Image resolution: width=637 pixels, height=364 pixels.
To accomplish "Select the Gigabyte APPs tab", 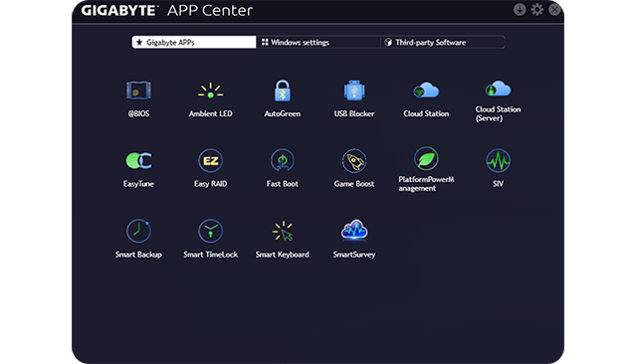I will pos(194,42).
